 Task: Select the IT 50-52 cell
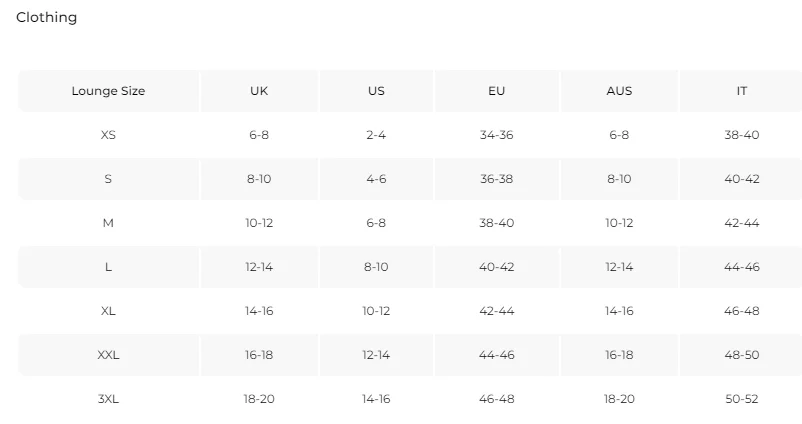tap(742, 399)
